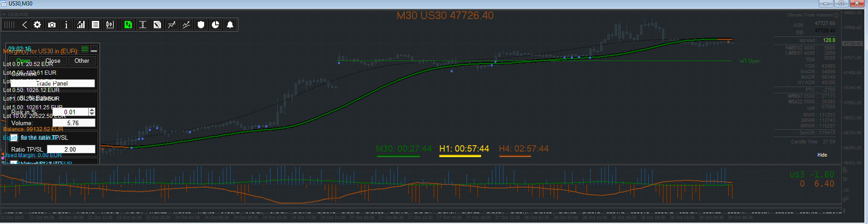868x224 pixels.
Task: Click the W1 Open level label
Action: [x=750, y=61]
